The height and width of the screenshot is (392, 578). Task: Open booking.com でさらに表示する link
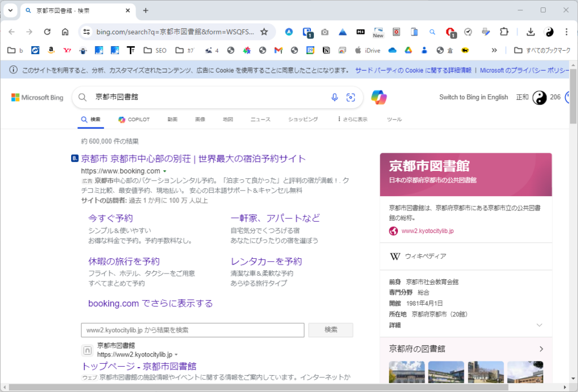(150, 303)
